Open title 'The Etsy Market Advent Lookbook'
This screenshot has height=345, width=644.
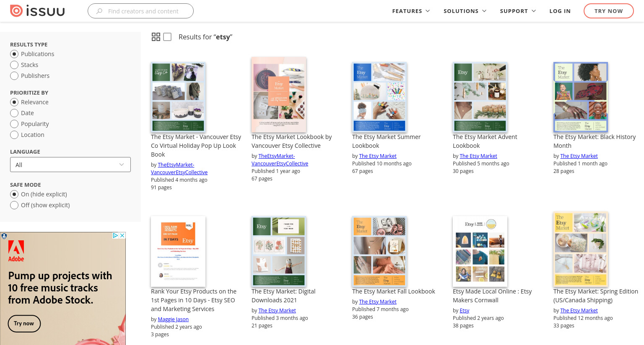[485, 141]
